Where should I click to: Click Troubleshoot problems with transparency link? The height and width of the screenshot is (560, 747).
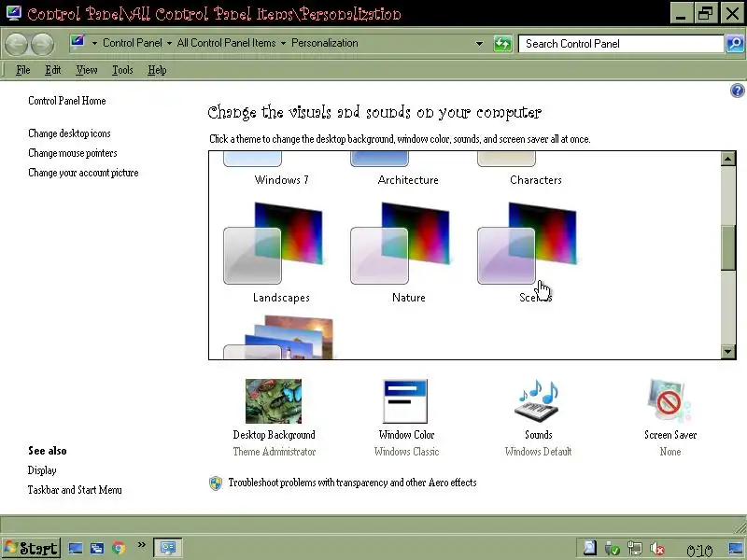click(x=352, y=483)
